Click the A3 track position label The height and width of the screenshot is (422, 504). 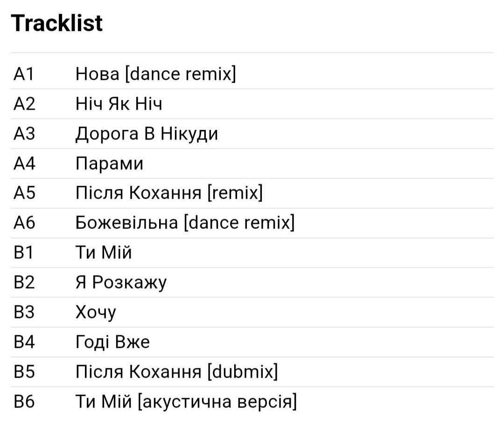tap(24, 134)
